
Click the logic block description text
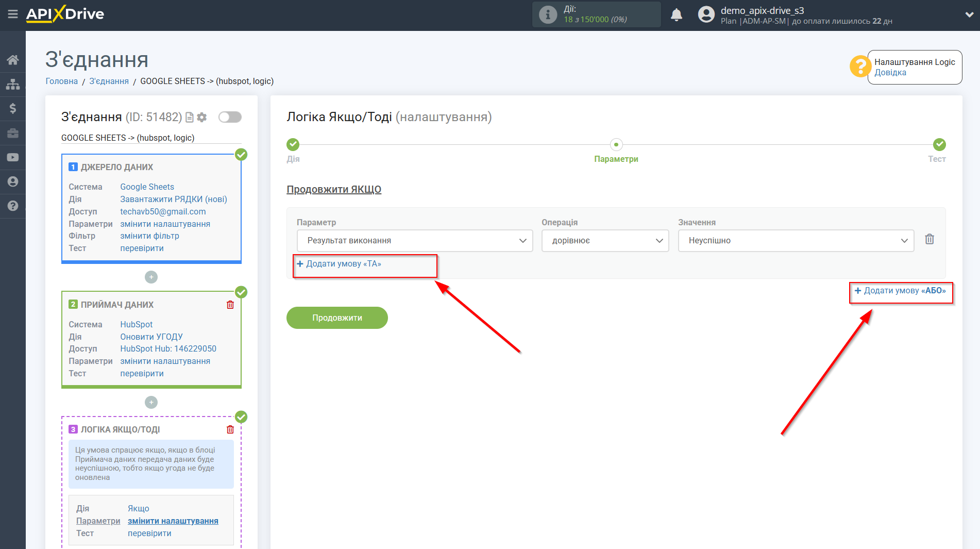coord(145,464)
